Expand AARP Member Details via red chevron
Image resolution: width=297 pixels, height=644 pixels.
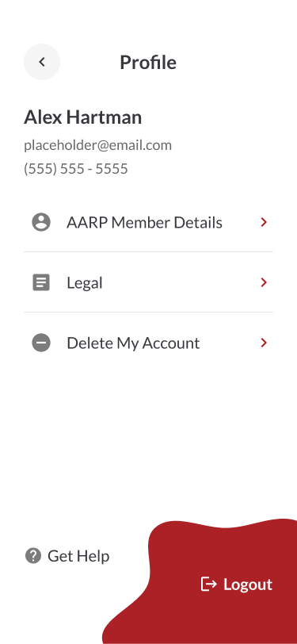[264, 222]
